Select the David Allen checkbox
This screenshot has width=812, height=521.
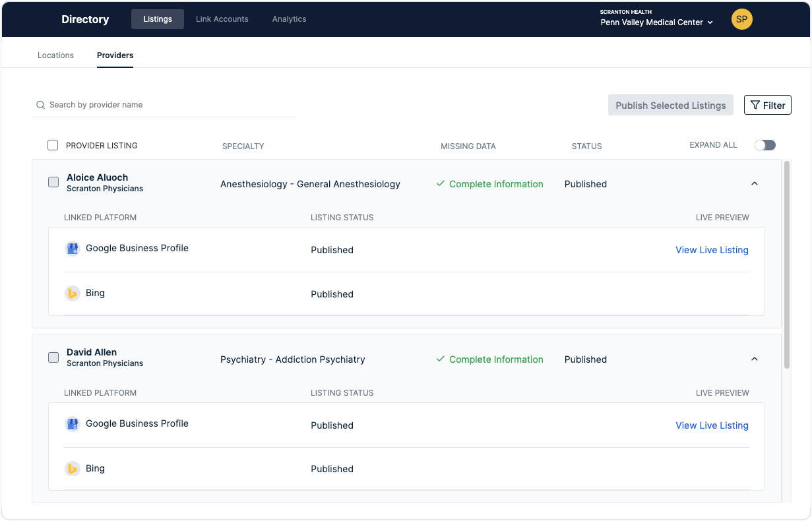[53, 357]
